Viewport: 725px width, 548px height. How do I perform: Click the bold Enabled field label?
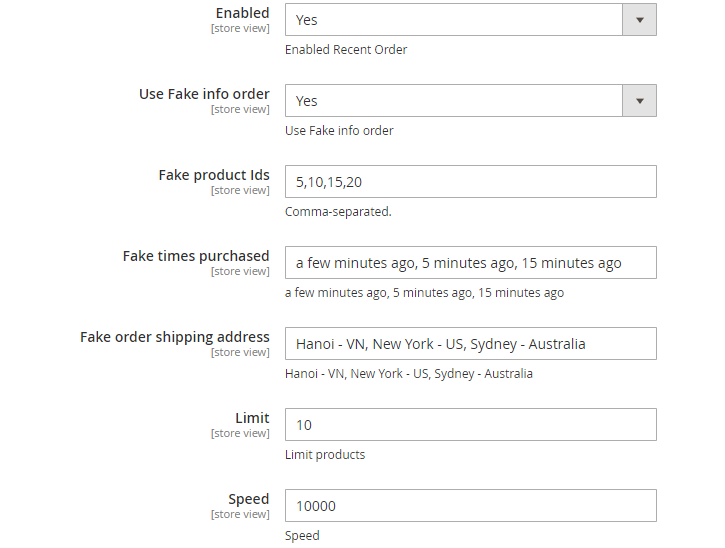click(243, 13)
